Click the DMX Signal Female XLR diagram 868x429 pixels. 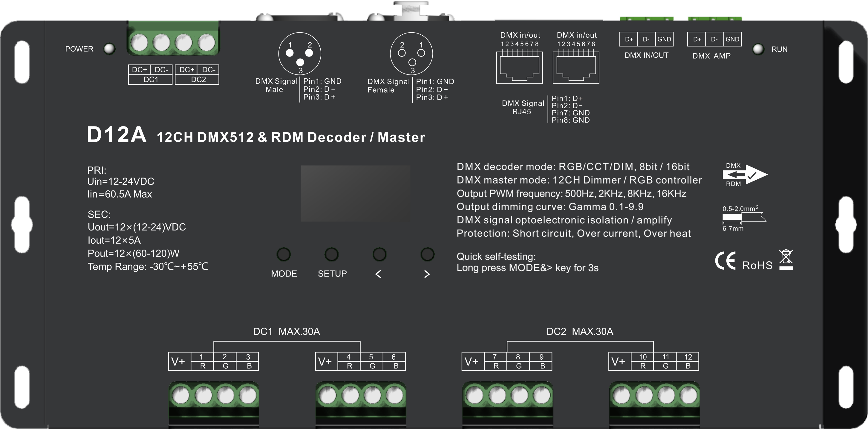pos(412,54)
